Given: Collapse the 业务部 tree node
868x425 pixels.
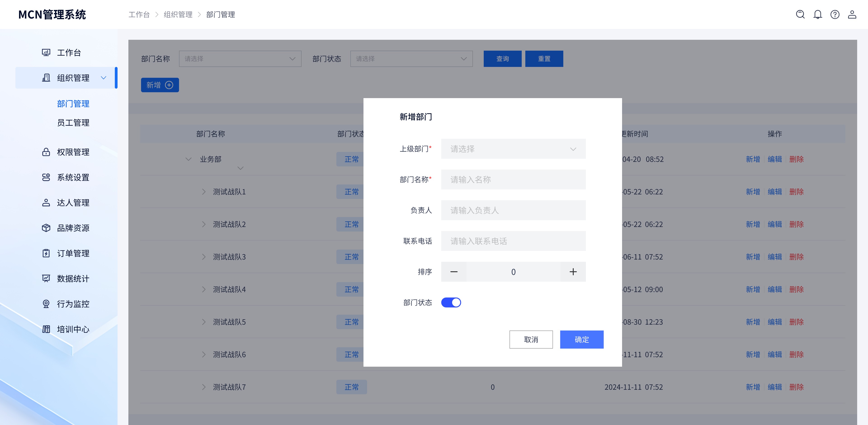Looking at the screenshot, I should tap(188, 159).
